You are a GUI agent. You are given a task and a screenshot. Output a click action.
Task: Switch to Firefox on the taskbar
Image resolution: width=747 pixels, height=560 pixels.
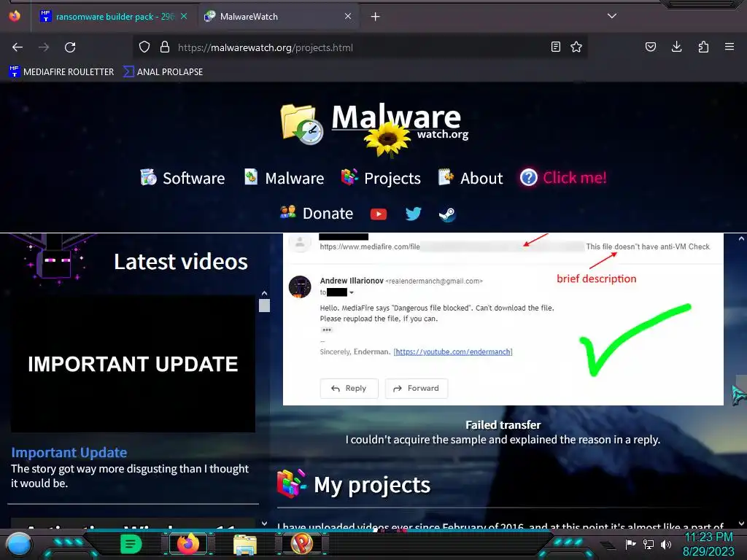(x=188, y=544)
